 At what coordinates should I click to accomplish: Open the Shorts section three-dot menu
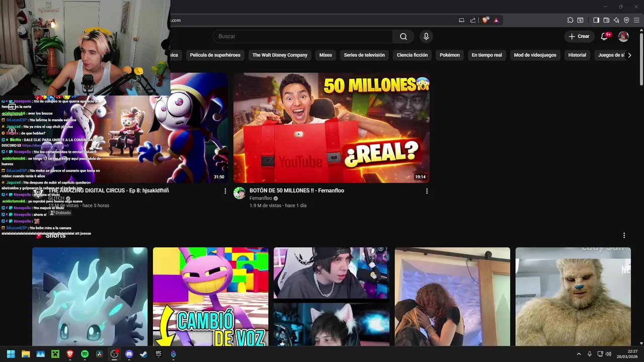click(624, 235)
